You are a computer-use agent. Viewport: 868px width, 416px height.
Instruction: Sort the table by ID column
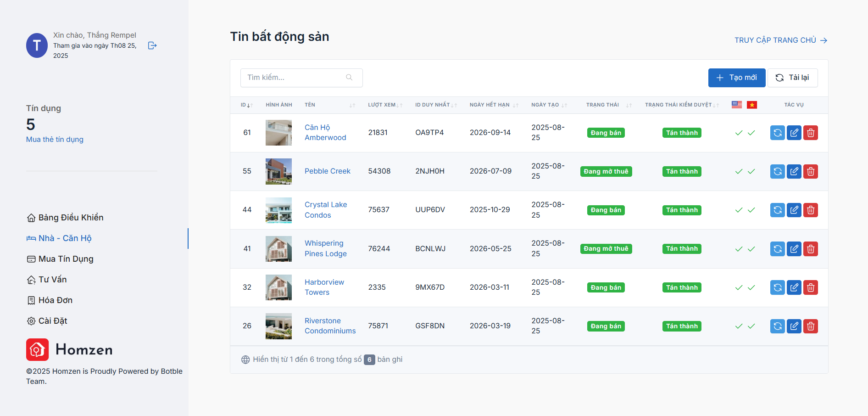pos(247,105)
